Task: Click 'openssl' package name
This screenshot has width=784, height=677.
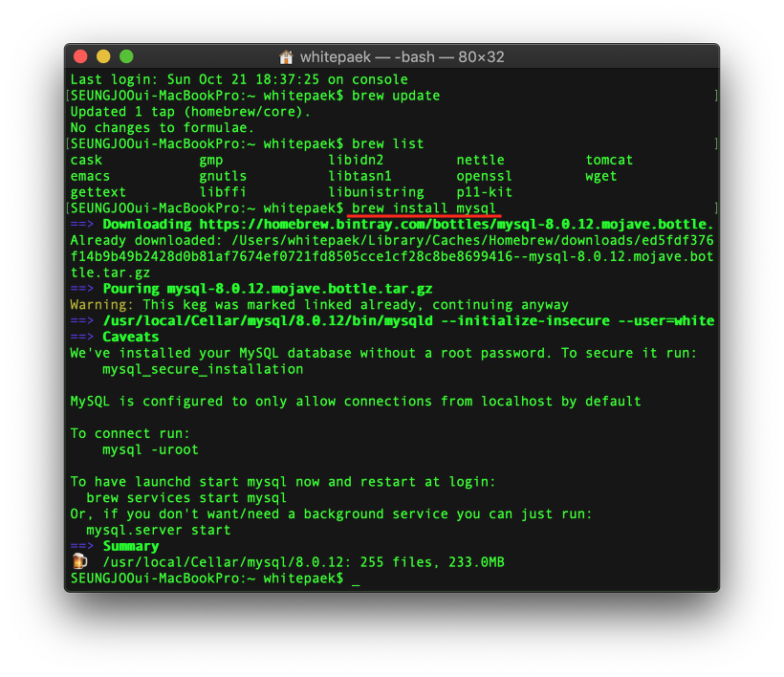Action: [484, 177]
